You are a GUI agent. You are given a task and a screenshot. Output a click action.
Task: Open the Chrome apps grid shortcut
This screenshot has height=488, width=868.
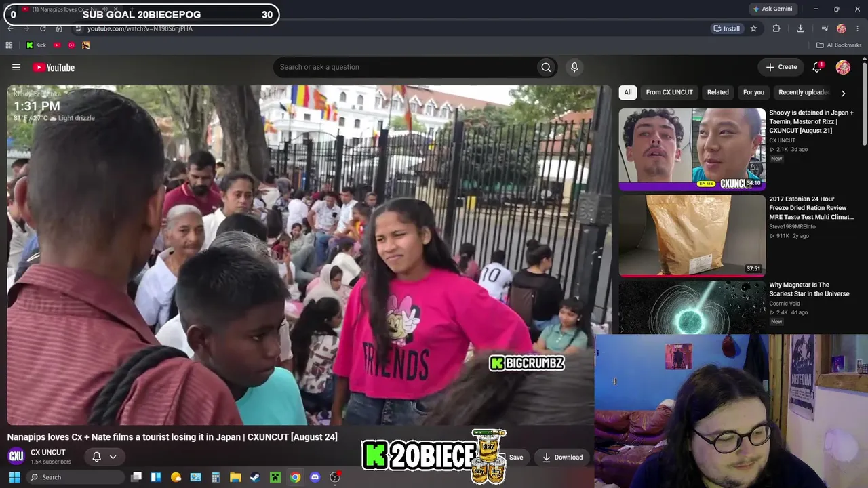coord(9,45)
